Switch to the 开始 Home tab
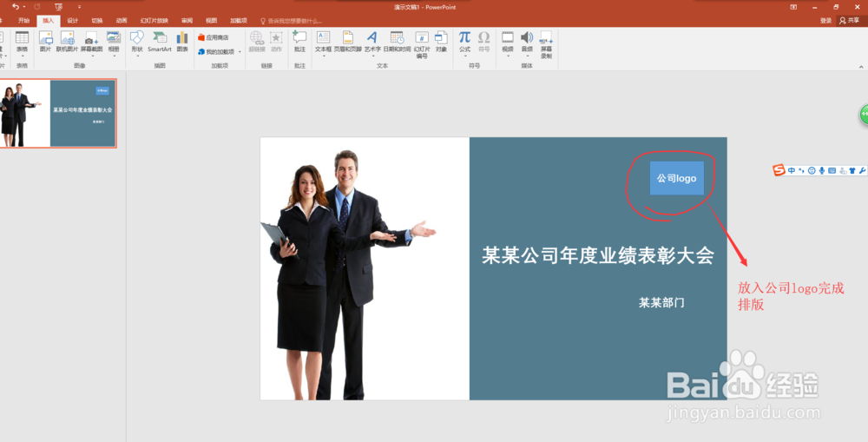This screenshot has width=868, height=442. (x=23, y=21)
